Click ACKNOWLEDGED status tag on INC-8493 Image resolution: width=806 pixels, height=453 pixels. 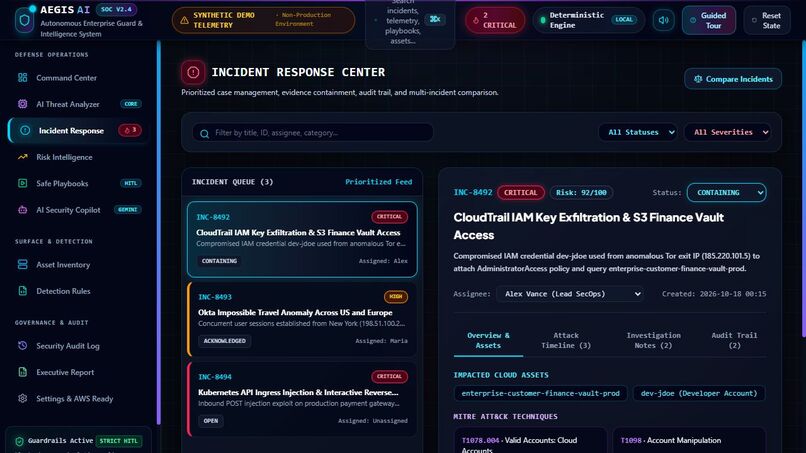click(225, 341)
